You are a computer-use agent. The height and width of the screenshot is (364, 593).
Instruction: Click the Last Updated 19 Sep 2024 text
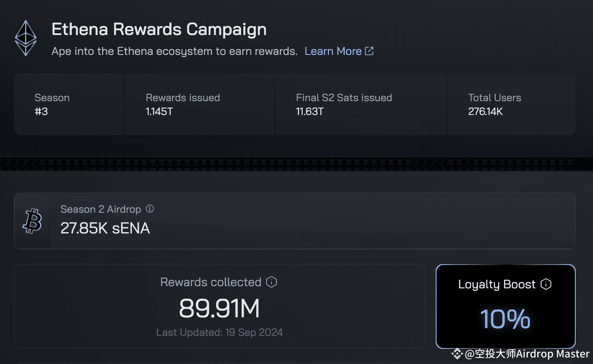(220, 332)
